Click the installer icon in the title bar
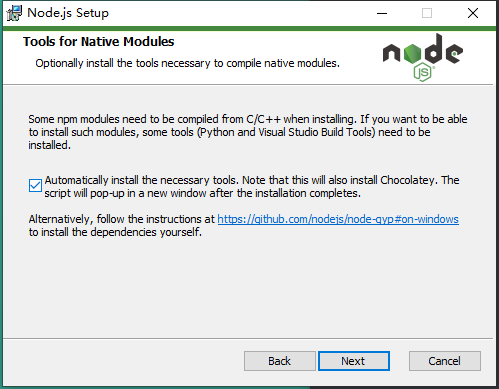Image resolution: width=499 pixels, height=389 pixels. [x=14, y=13]
